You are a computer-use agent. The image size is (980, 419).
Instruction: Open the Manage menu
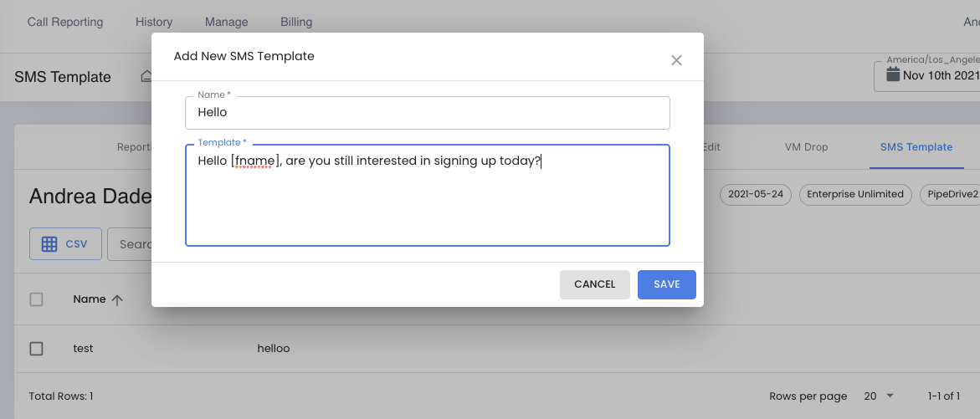coord(226,22)
